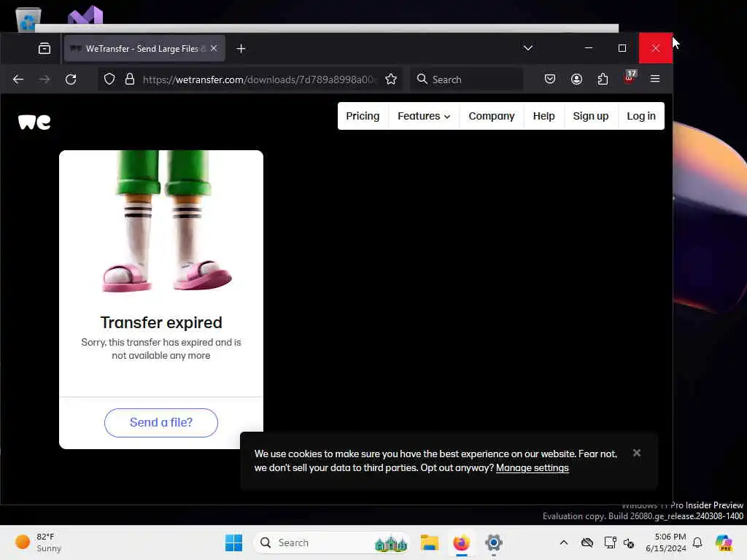Click the WeTransfer logo

coord(34,122)
